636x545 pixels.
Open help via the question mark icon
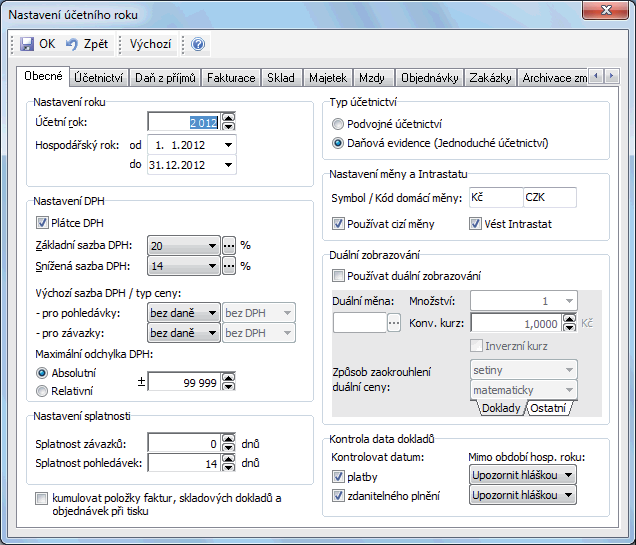tap(198, 44)
